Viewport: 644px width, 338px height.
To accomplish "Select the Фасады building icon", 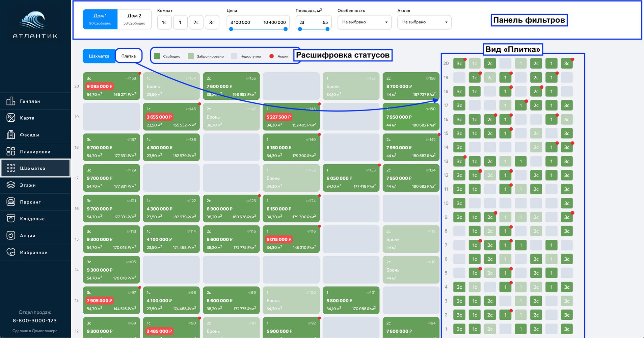I will [11, 135].
